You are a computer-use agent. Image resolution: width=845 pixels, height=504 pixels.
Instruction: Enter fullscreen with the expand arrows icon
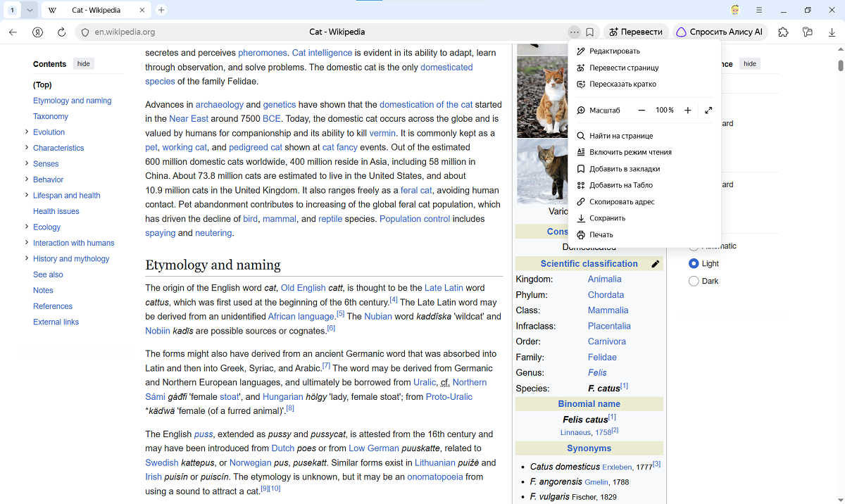coord(708,111)
